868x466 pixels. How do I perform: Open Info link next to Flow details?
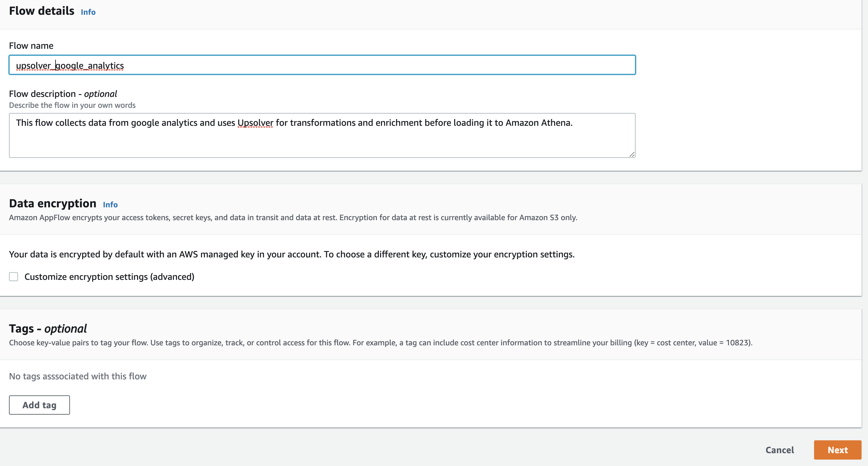[88, 12]
